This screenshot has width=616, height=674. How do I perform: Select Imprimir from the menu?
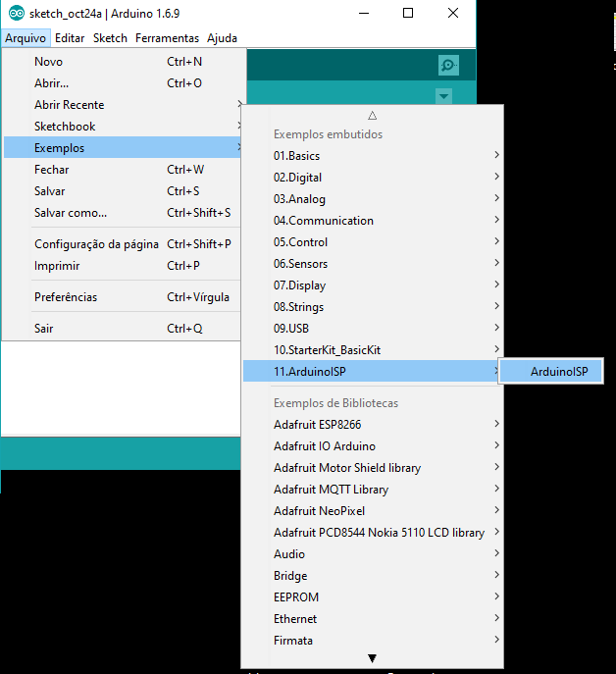(x=122, y=265)
